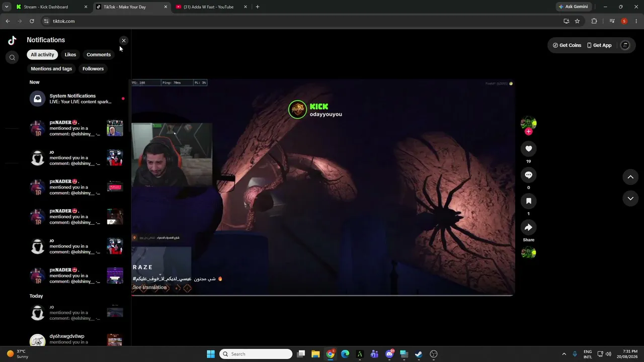644x362 pixels.
Task: Select the Followers filter
Action: click(x=93, y=69)
